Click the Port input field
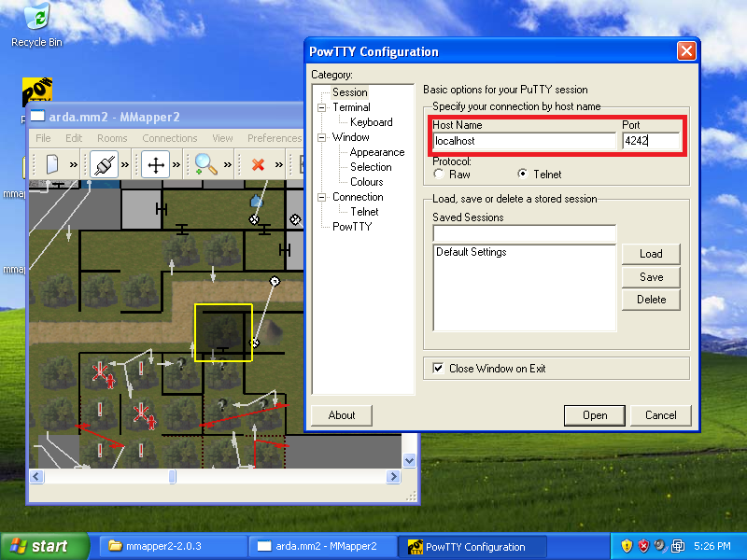The width and height of the screenshot is (747, 560). click(651, 141)
